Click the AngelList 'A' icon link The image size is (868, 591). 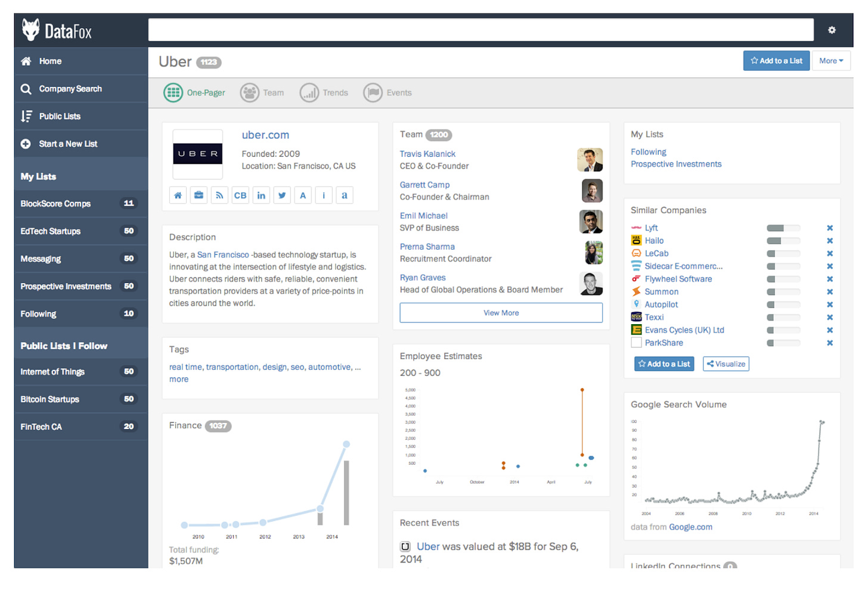(303, 195)
